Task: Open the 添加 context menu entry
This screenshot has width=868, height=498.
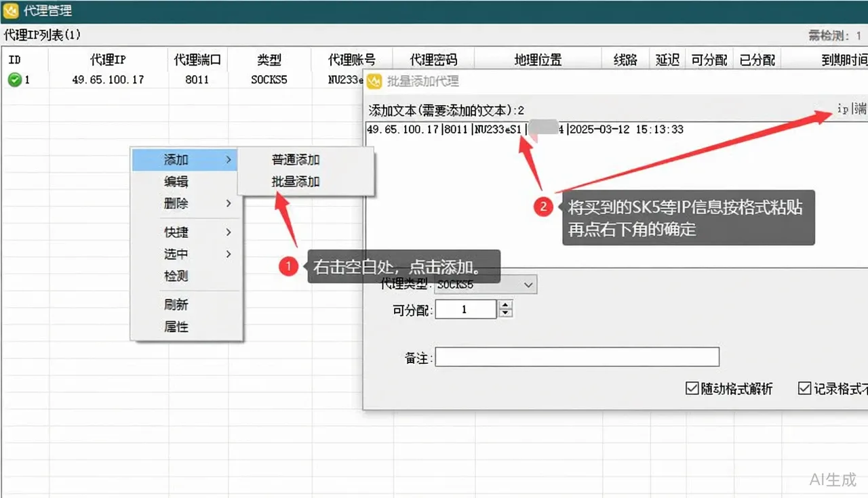Action: (184, 160)
